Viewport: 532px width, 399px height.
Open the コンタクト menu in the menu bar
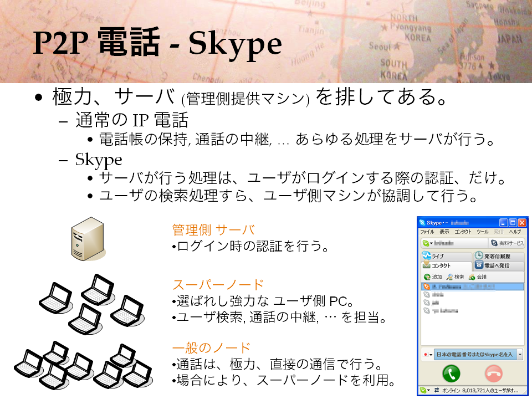[x=463, y=232]
